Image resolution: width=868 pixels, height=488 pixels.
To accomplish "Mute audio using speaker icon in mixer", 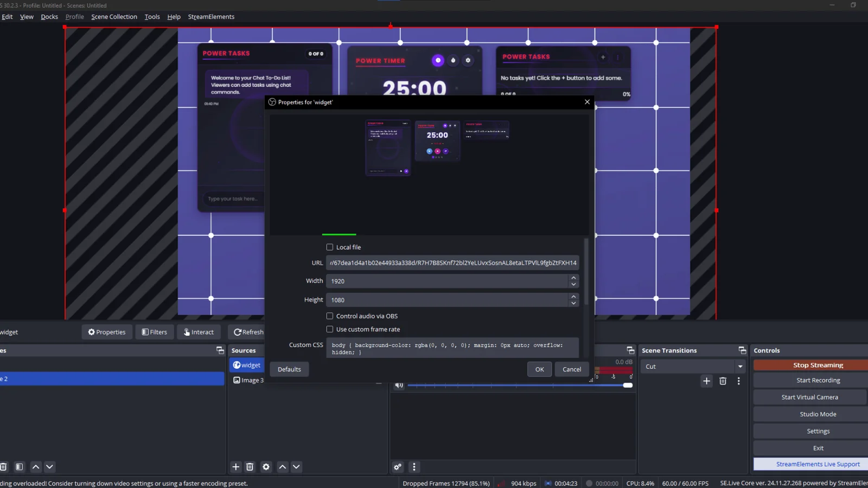I will (399, 385).
